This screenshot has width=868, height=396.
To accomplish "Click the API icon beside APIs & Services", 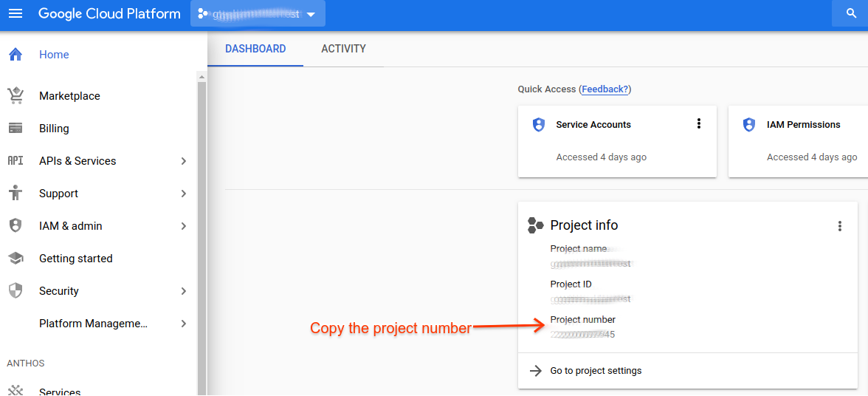I will click(x=15, y=161).
